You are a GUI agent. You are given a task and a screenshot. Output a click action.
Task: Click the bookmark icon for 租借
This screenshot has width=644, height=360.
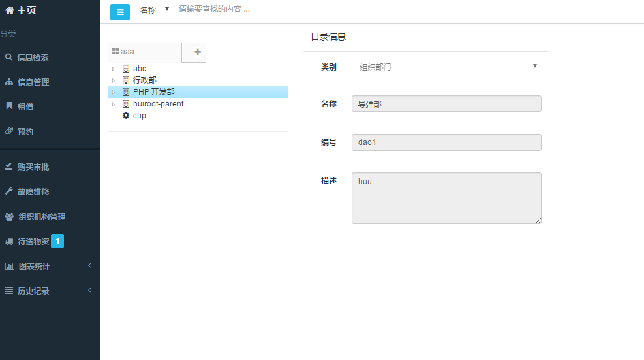point(9,106)
